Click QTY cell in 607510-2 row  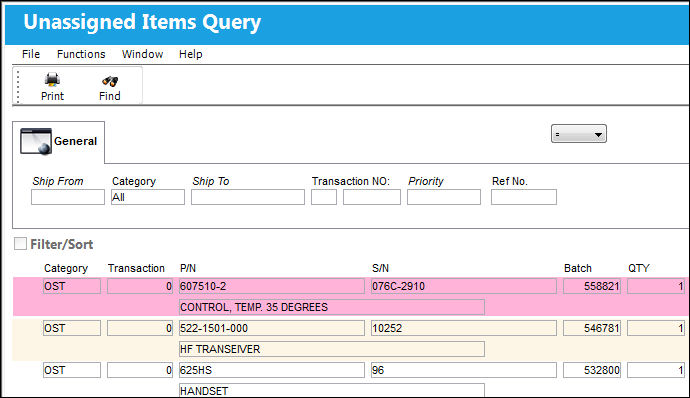tap(656, 286)
